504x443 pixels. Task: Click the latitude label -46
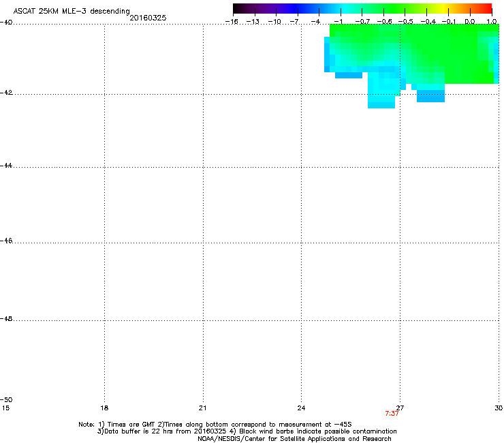tap(6, 241)
